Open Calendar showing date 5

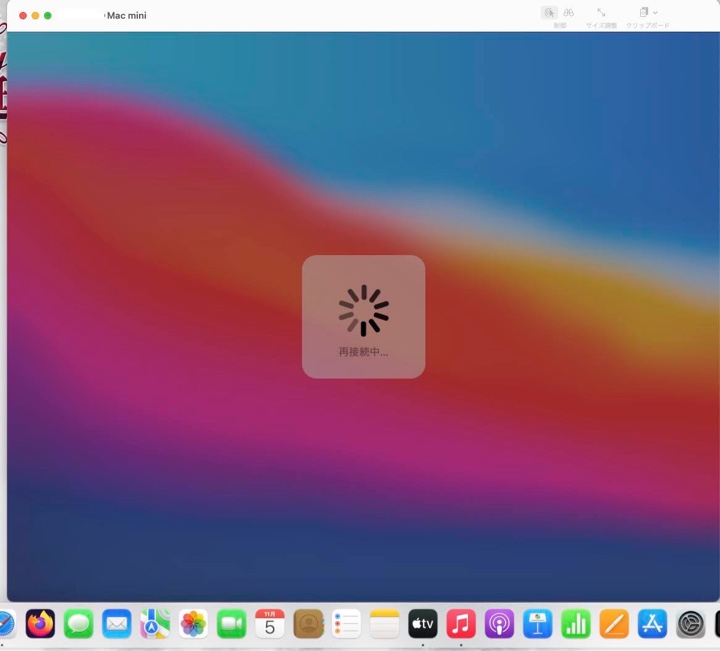pos(270,624)
